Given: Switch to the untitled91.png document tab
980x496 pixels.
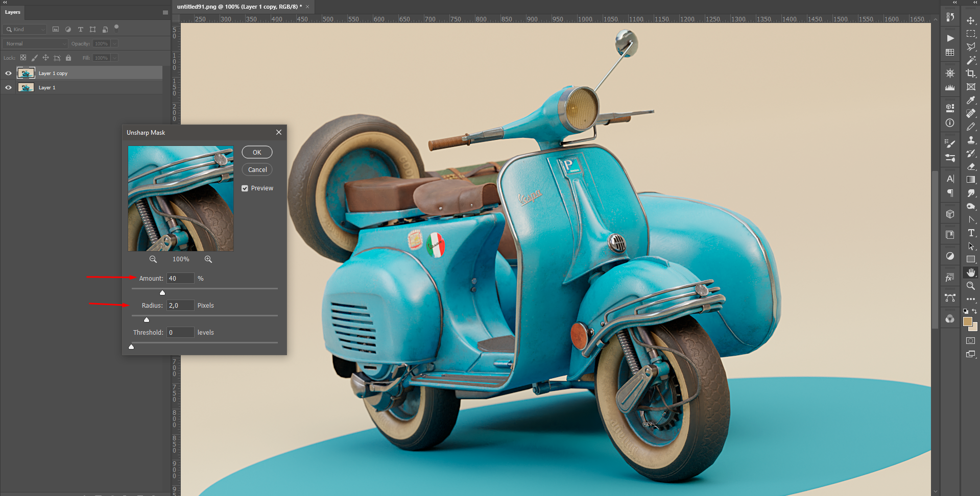Looking at the screenshot, I should click(240, 7).
